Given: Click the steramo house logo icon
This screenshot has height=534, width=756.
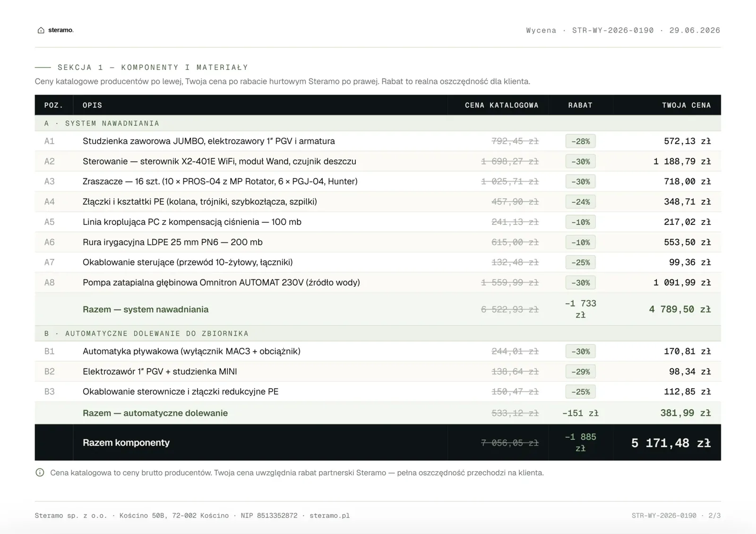Looking at the screenshot, I should coord(41,30).
